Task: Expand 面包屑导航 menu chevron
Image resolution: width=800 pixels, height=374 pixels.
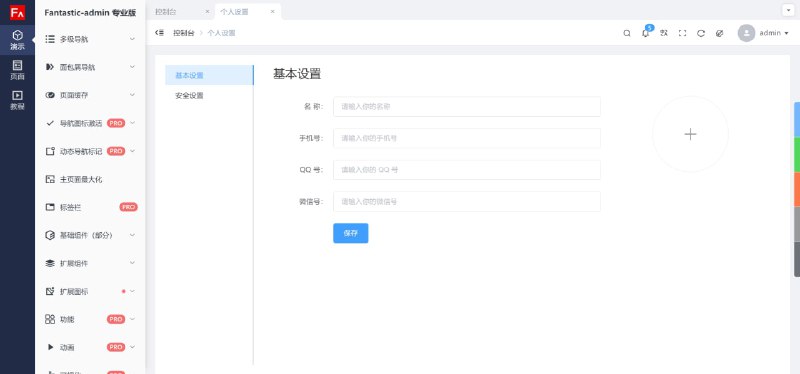Action: [x=132, y=67]
